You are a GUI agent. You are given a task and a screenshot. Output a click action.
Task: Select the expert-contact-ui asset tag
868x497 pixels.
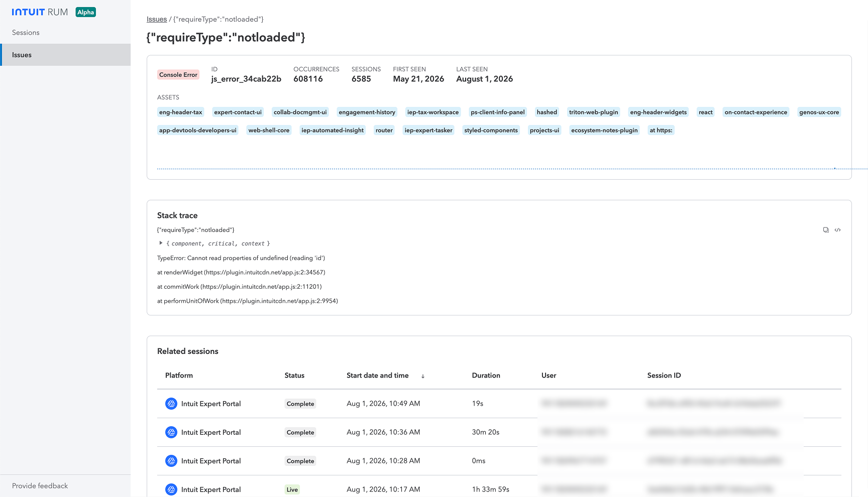coord(238,112)
